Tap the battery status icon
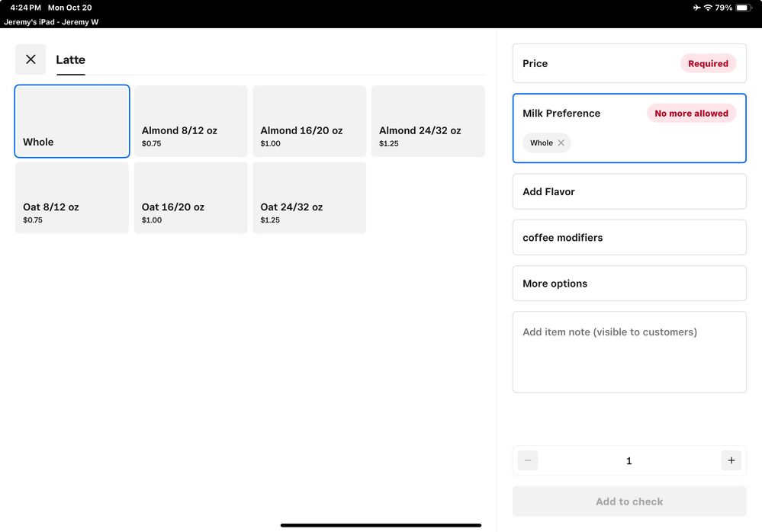The width and height of the screenshot is (762, 532). pyautogui.click(x=744, y=8)
